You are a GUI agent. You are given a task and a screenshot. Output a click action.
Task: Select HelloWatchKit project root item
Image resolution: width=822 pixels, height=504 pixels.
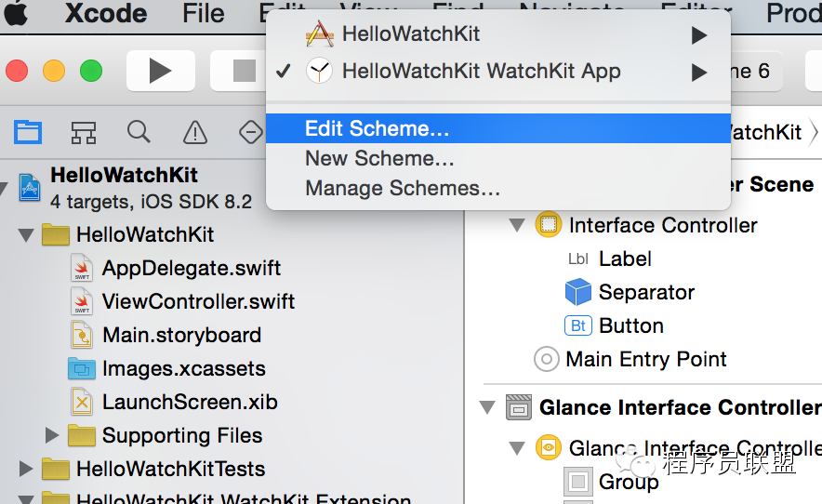click(125, 175)
